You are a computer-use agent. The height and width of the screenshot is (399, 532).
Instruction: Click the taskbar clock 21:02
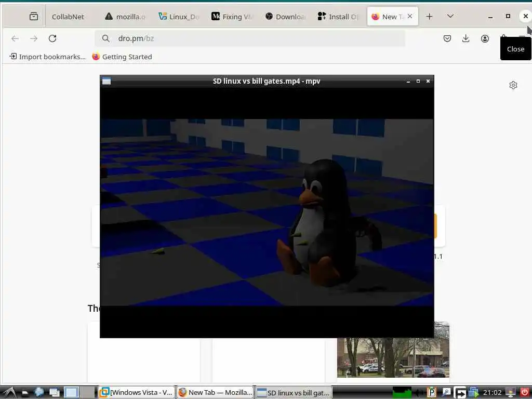pyautogui.click(x=492, y=393)
